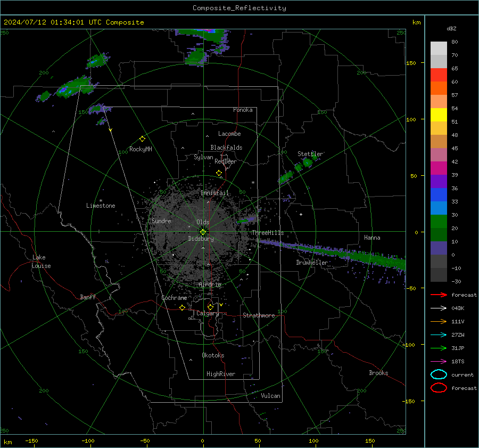Click the 'Ponoka' city label

243,110
